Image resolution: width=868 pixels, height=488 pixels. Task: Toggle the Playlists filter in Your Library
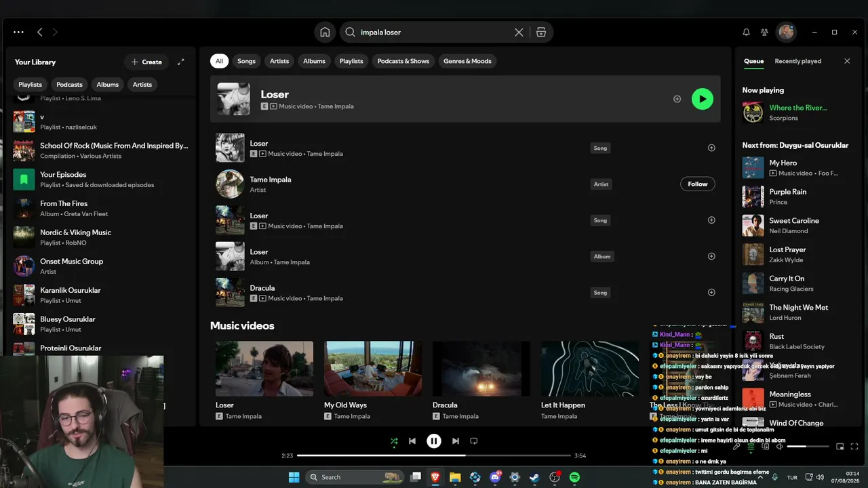click(x=30, y=85)
